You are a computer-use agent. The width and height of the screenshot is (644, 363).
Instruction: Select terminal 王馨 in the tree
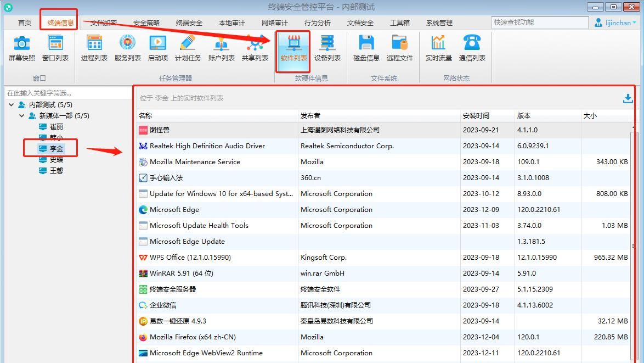[56, 171]
